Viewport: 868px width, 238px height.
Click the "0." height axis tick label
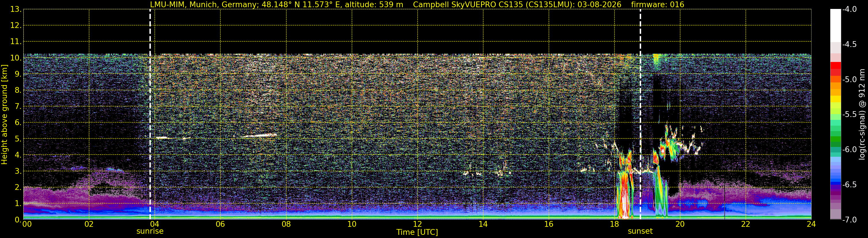18,220
